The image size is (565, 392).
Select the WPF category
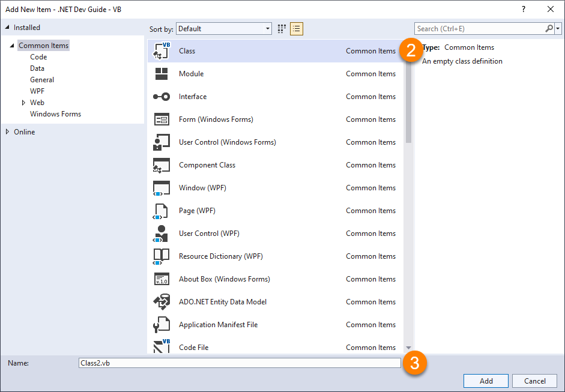point(37,91)
